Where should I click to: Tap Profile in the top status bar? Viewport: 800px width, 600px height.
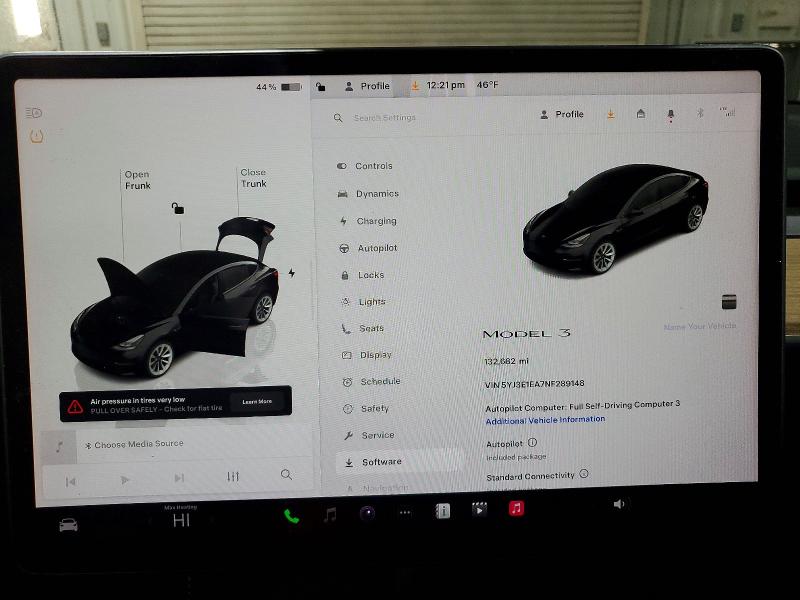tap(367, 86)
